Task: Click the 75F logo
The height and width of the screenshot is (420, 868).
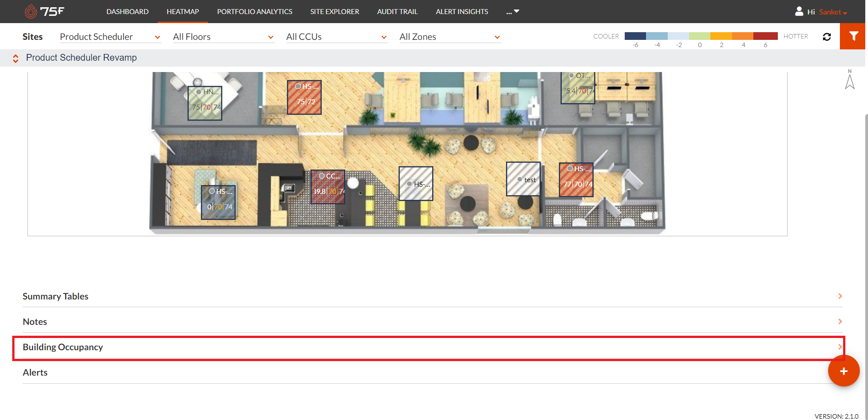Action: (44, 11)
